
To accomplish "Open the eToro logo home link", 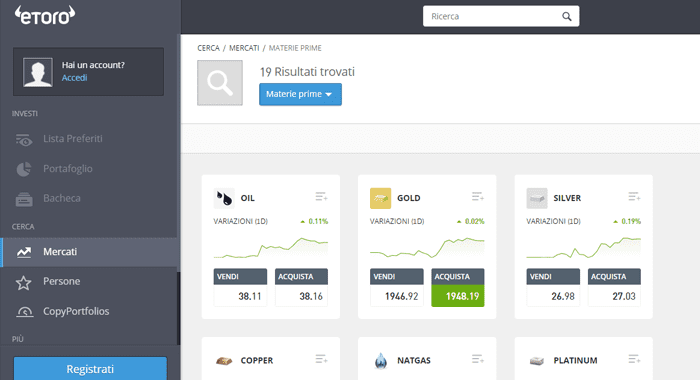I will [45, 15].
